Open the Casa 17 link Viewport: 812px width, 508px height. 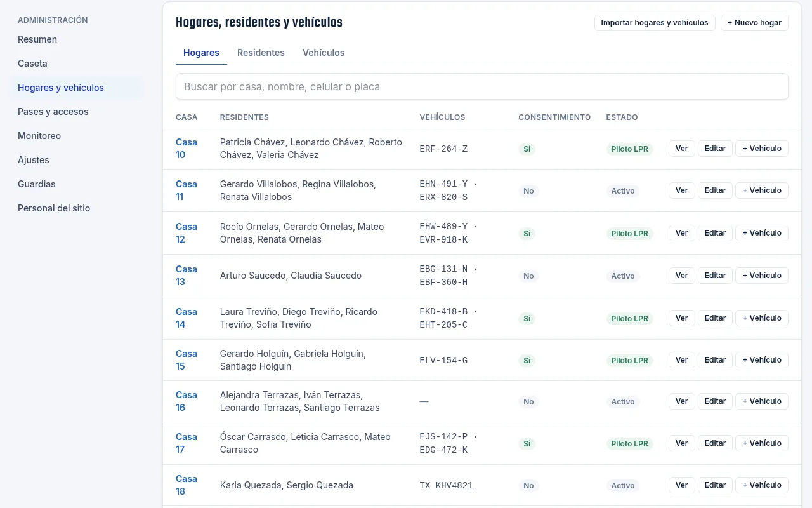click(x=187, y=443)
